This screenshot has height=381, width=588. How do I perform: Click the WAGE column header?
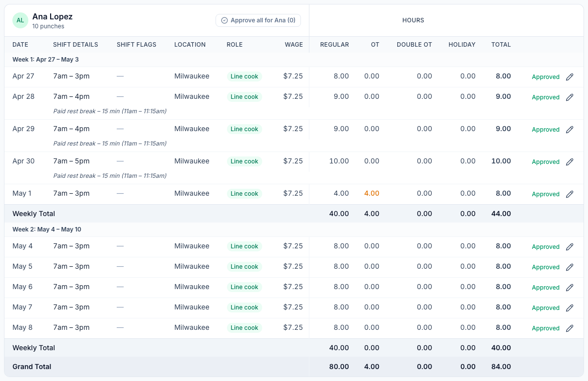click(294, 45)
